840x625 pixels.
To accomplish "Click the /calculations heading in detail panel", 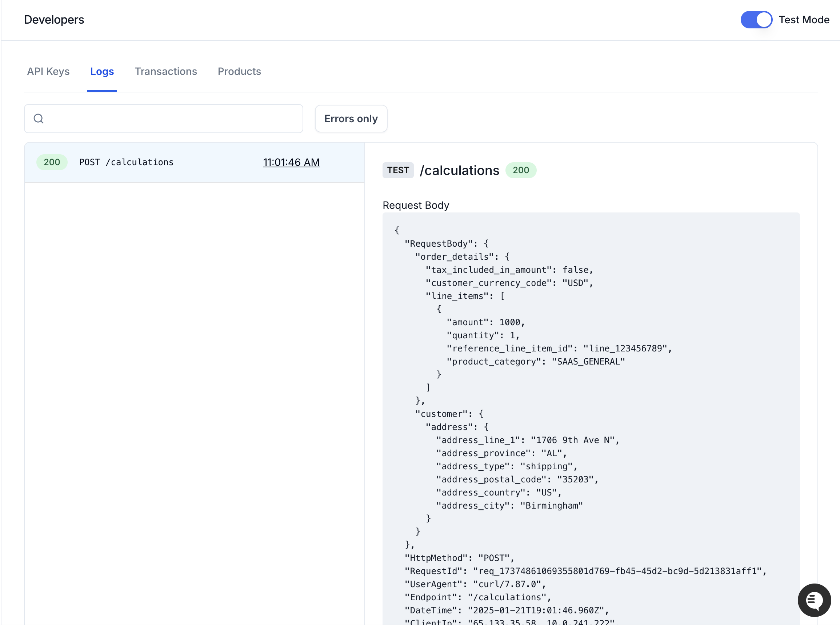I will 460,171.
